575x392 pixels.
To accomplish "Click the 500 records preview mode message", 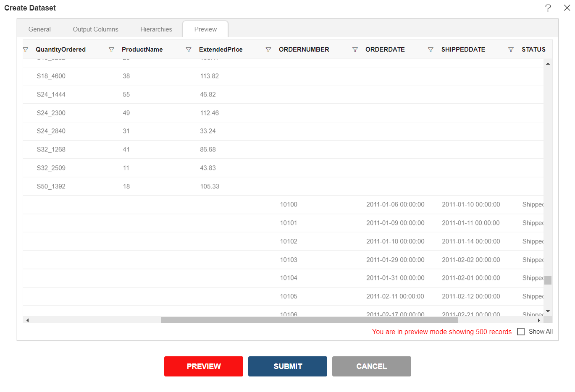I will [x=442, y=332].
